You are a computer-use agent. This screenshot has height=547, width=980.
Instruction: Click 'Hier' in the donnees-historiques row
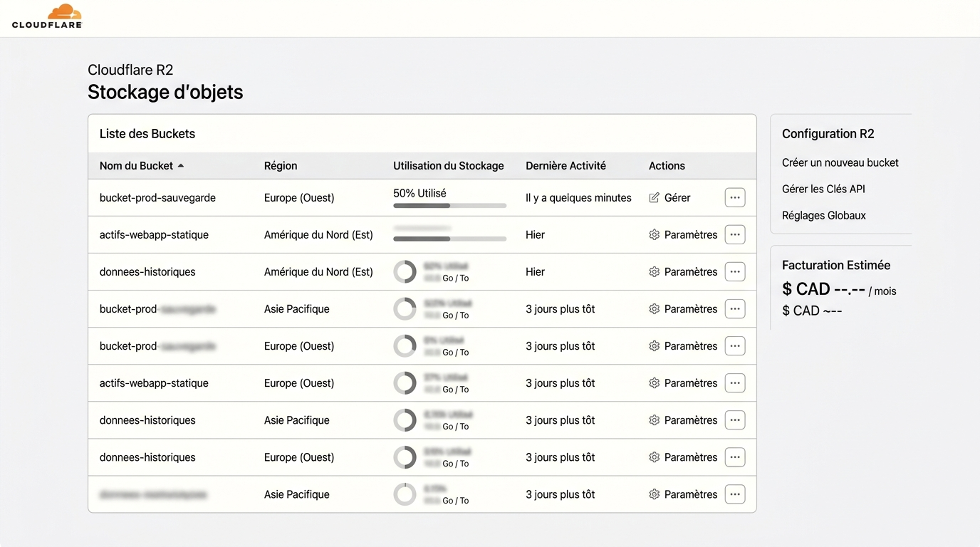535,271
